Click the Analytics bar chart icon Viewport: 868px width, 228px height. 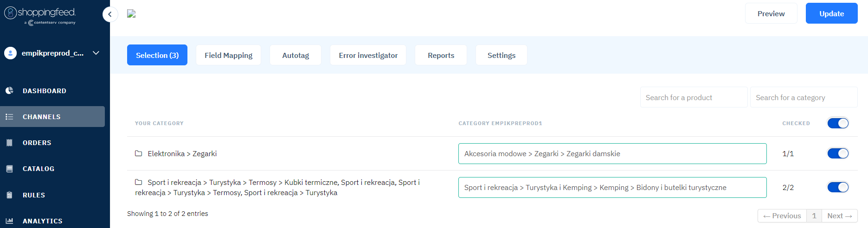(x=9, y=221)
